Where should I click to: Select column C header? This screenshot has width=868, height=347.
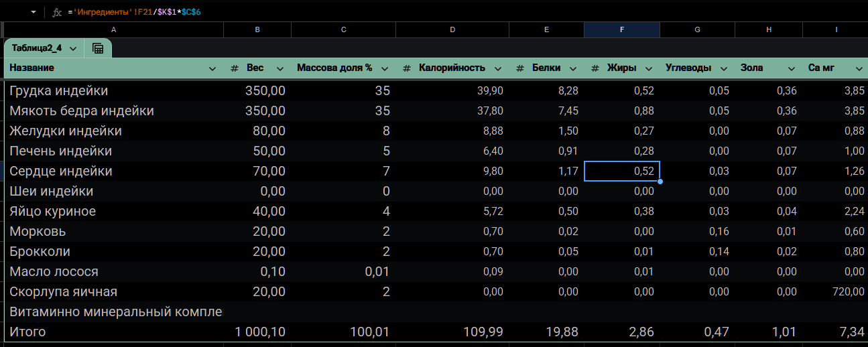coord(344,29)
